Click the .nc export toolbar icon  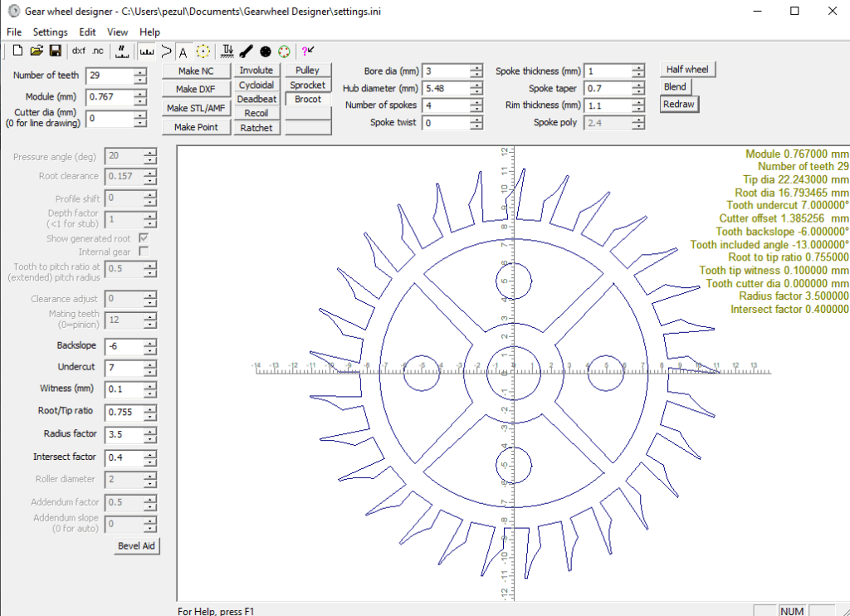(98, 51)
